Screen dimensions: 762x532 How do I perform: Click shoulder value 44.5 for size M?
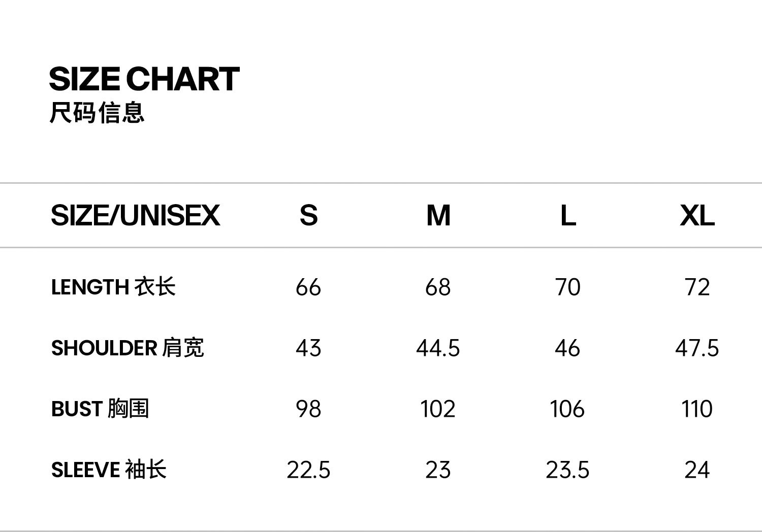[438, 348]
